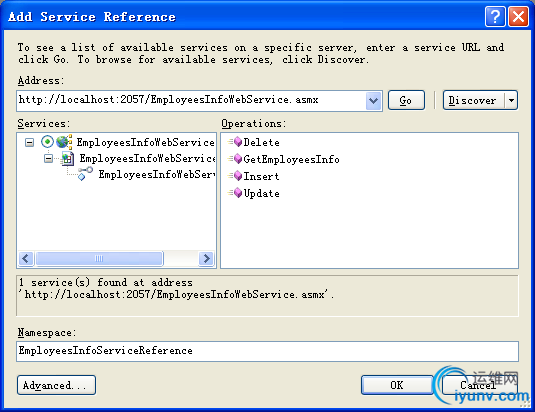Close the Add Service Reference dialog
Image resolution: width=535 pixels, height=412 pixels.
(x=518, y=16)
